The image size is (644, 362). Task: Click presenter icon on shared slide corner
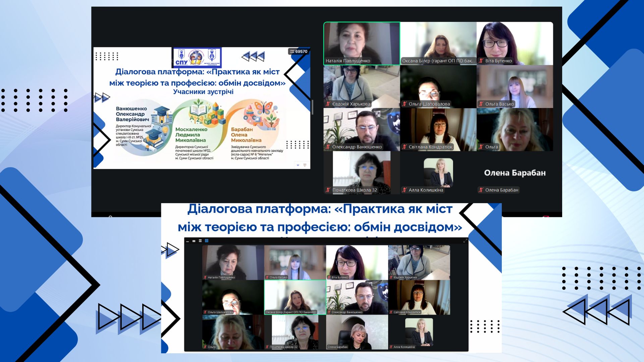(305, 165)
